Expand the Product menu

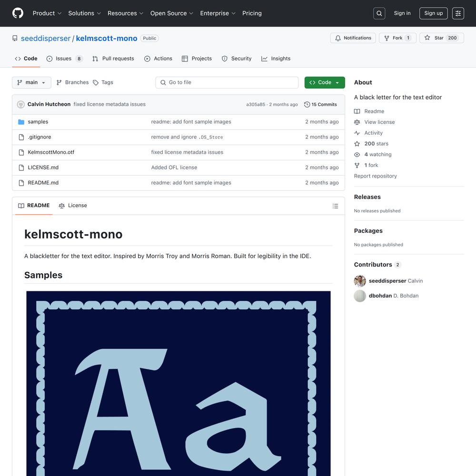tap(47, 13)
